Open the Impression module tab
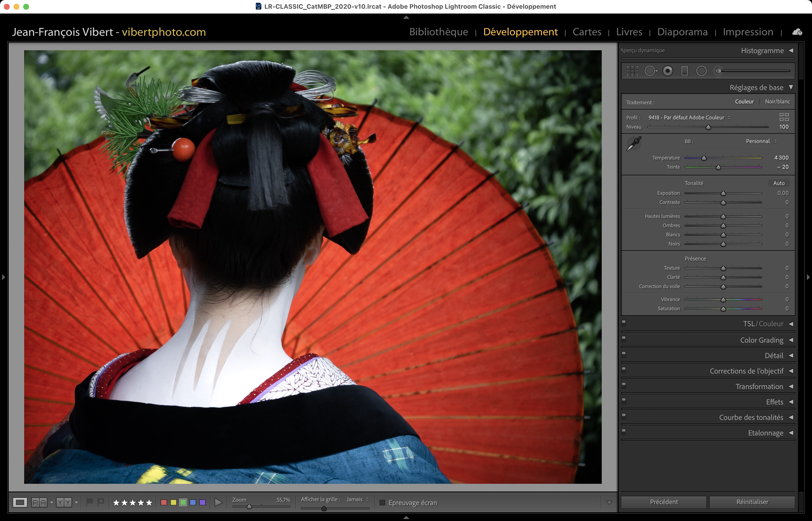The image size is (812, 521). point(748,32)
